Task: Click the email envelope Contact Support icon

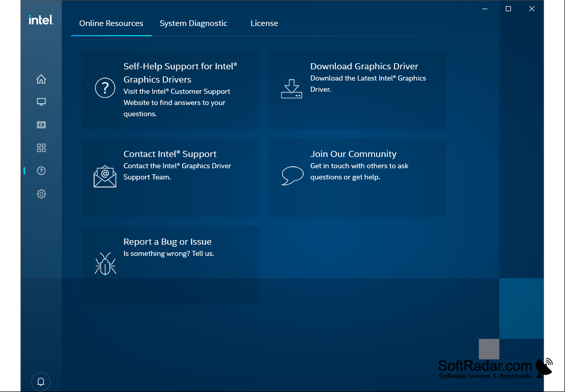Action: point(105,176)
